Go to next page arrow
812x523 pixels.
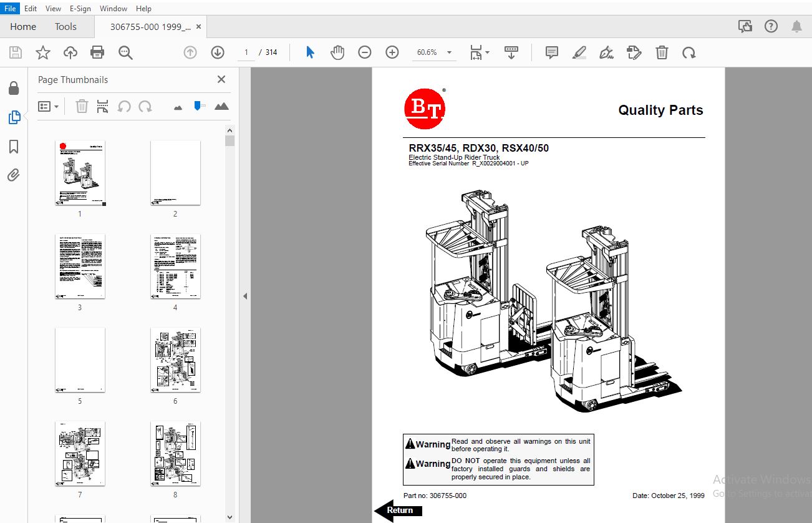coord(218,53)
